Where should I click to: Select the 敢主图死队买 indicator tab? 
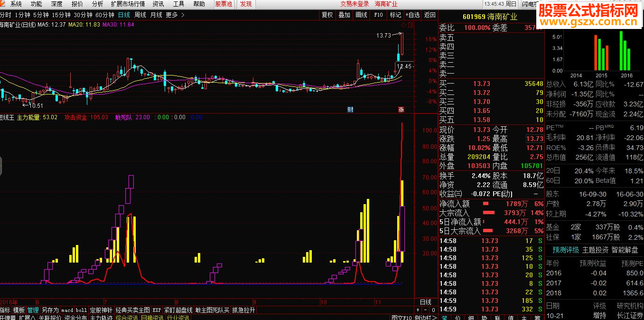click(x=213, y=310)
